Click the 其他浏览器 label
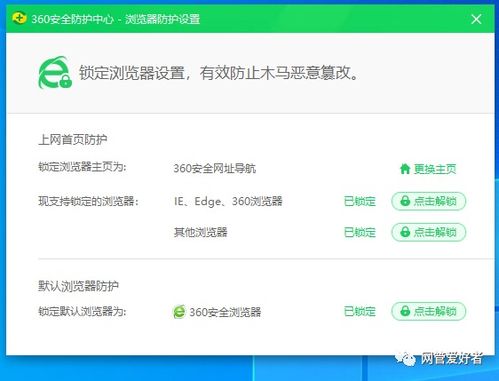The image size is (499, 381). click(x=200, y=232)
